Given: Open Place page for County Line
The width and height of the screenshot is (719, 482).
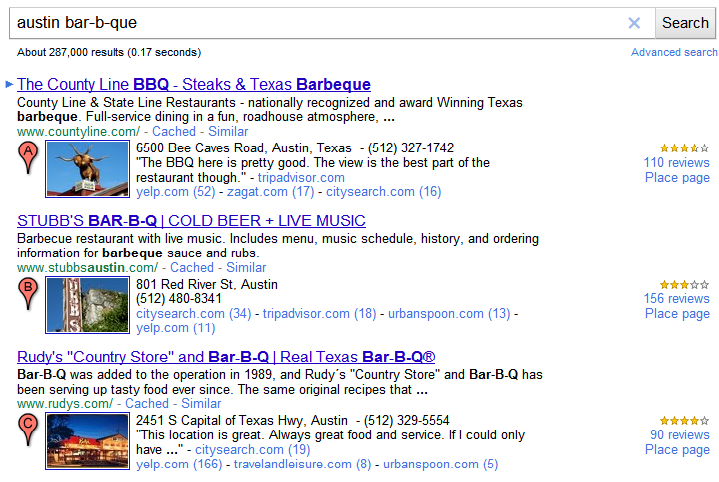Looking at the screenshot, I should [x=677, y=177].
